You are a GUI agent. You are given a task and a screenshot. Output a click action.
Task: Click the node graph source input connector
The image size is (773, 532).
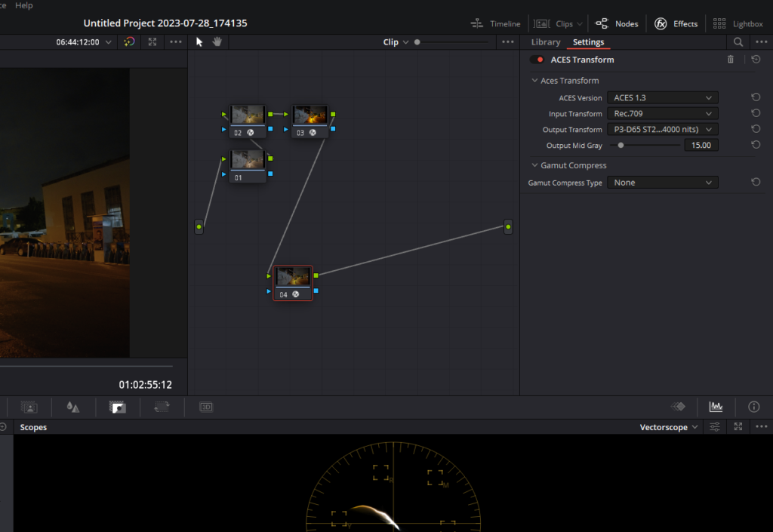199,226
